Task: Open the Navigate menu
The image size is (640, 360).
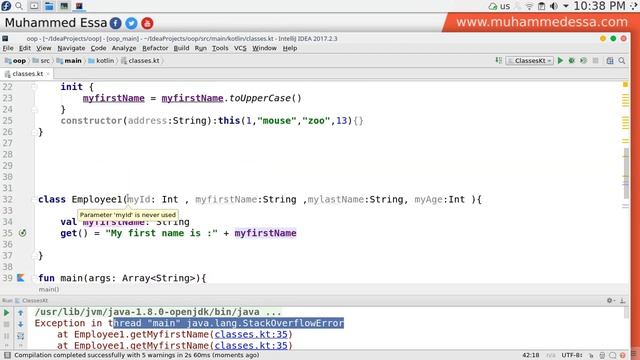Action: click(71, 48)
